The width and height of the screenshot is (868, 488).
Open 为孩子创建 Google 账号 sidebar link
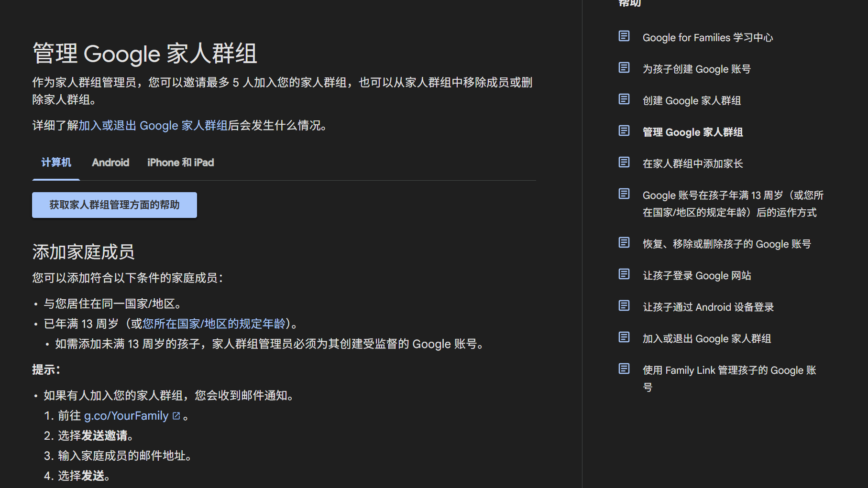coord(696,69)
